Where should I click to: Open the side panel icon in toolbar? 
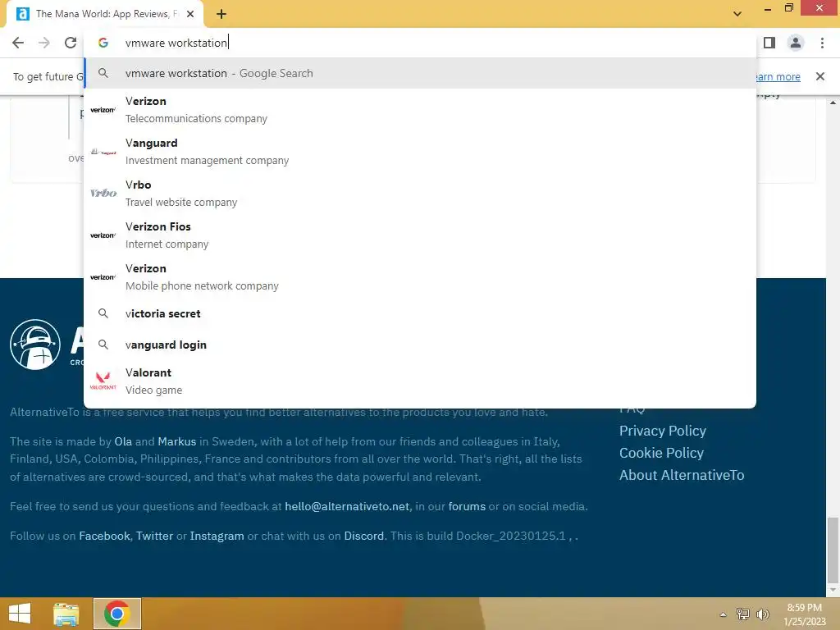[769, 43]
